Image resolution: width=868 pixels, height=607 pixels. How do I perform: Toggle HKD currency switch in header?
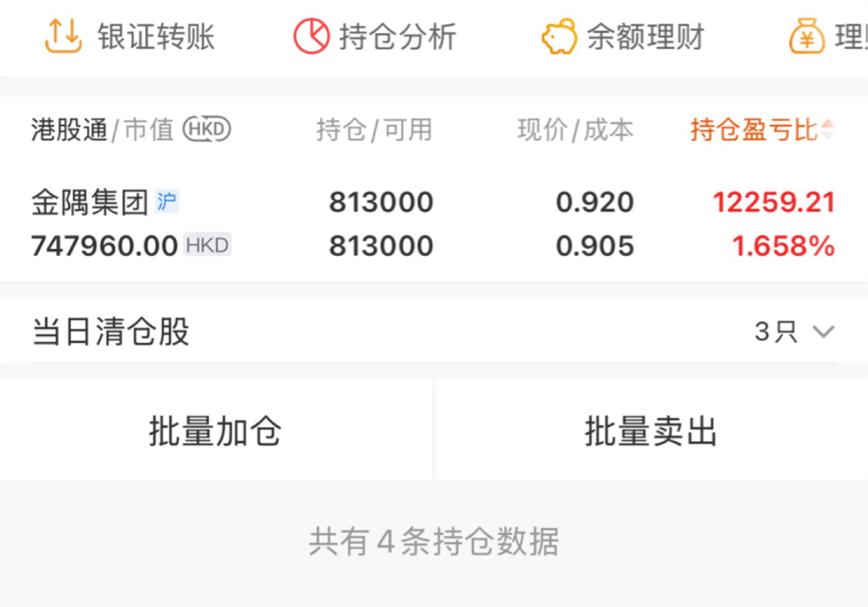[206, 129]
